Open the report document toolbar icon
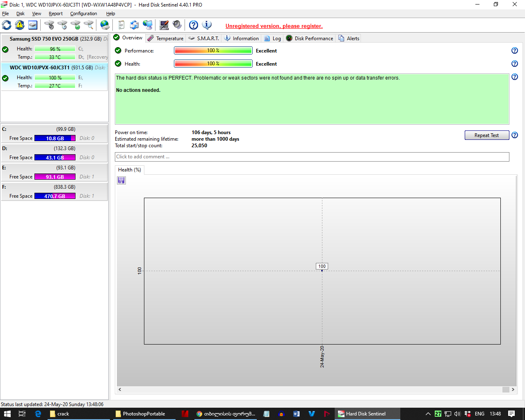 pyautogui.click(x=121, y=25)
